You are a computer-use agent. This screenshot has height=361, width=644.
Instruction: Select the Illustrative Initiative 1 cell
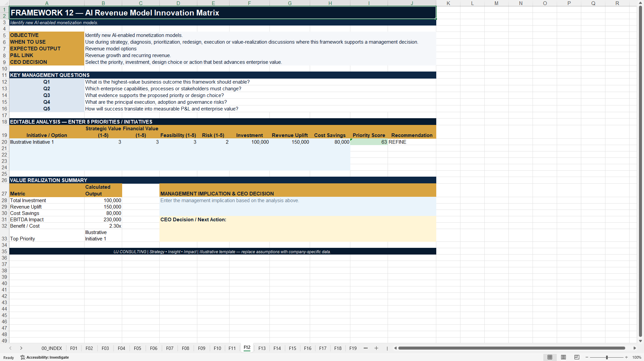pos(47,142)
